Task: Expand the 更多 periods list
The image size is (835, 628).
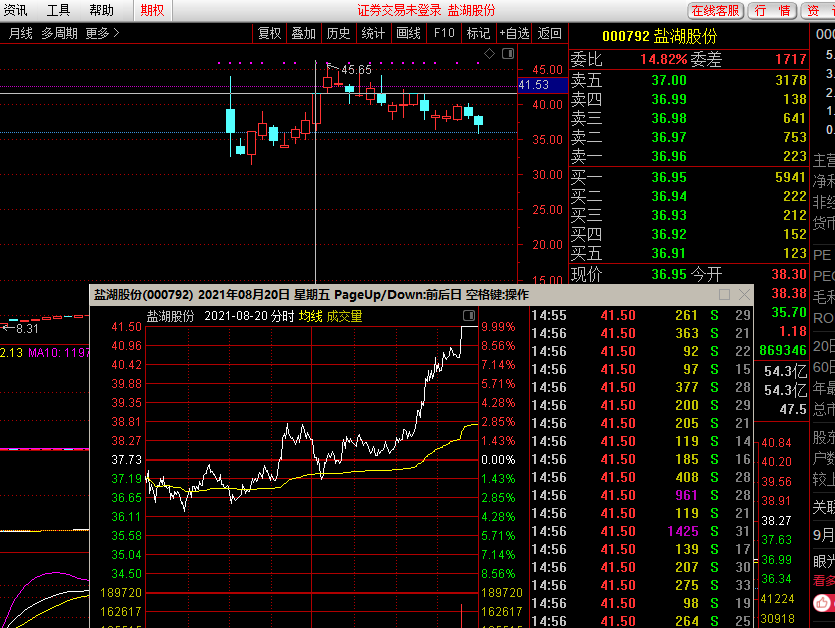Action: point(102,34)
